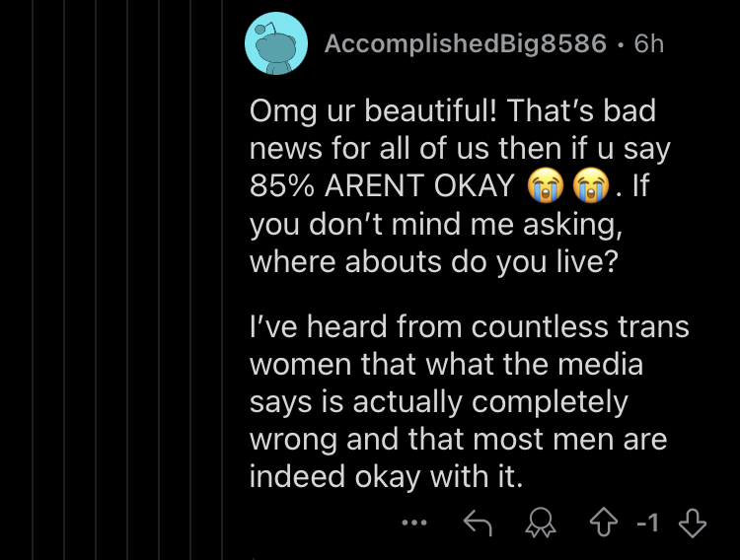Give an award via the ribbon icon
This screenshot has width=740, height=560.
click(x=541, y=523)
